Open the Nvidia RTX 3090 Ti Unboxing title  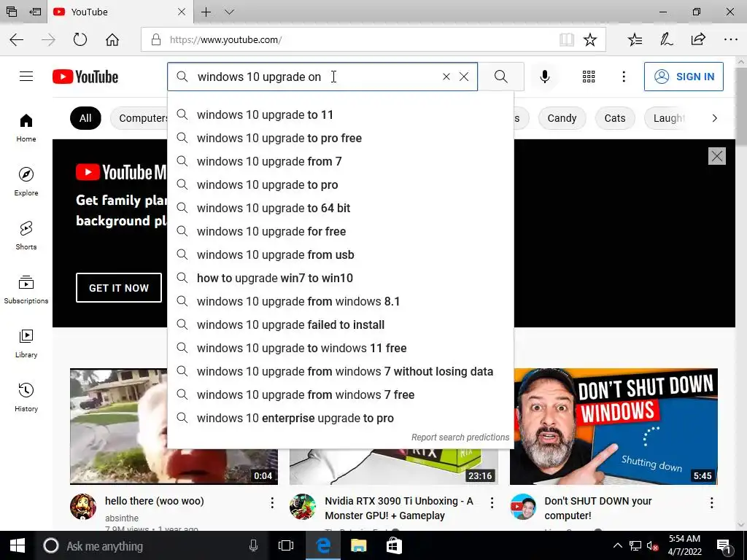pos(399,508)
